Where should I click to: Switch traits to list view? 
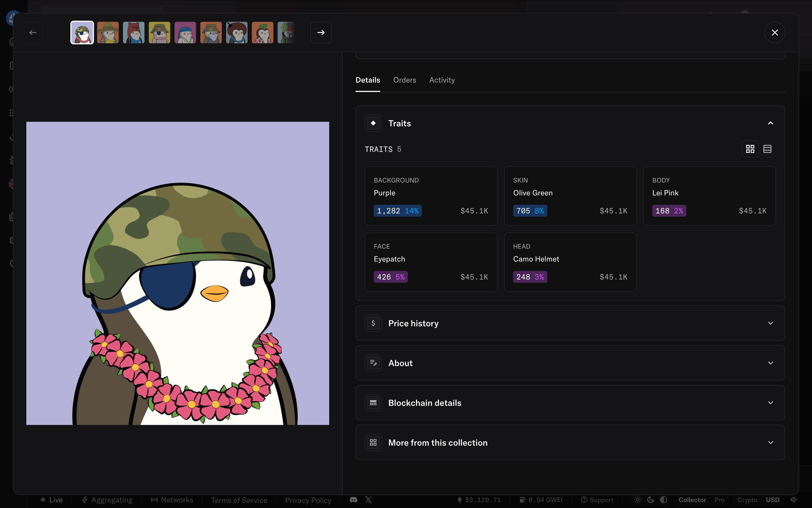(x=768, y=149)
